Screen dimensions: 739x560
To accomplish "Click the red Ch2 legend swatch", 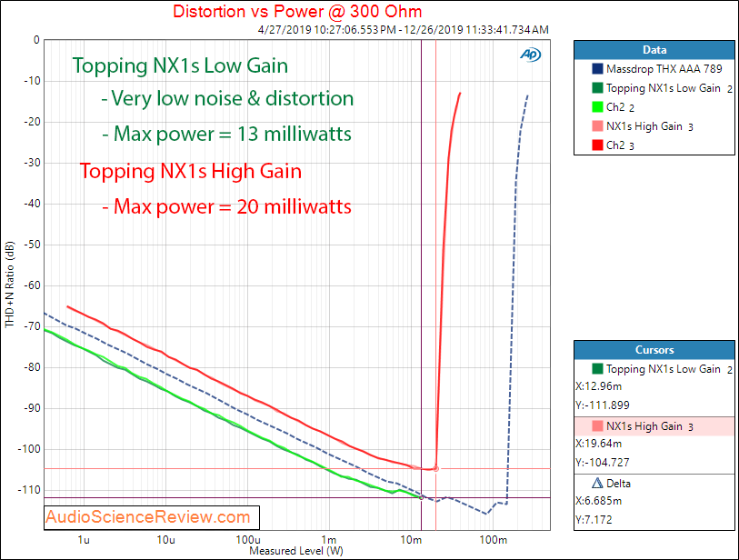I will pos(597,145).
